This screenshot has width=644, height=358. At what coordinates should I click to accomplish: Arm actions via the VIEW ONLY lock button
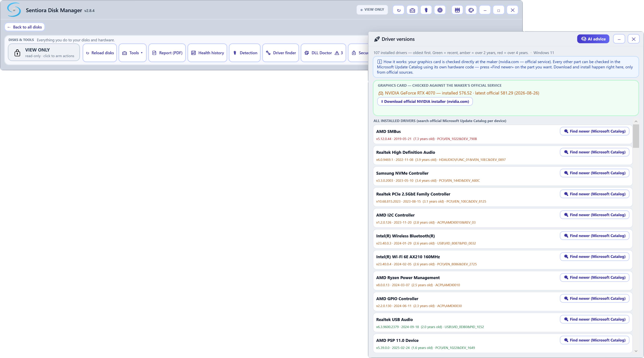click(44, 52)
